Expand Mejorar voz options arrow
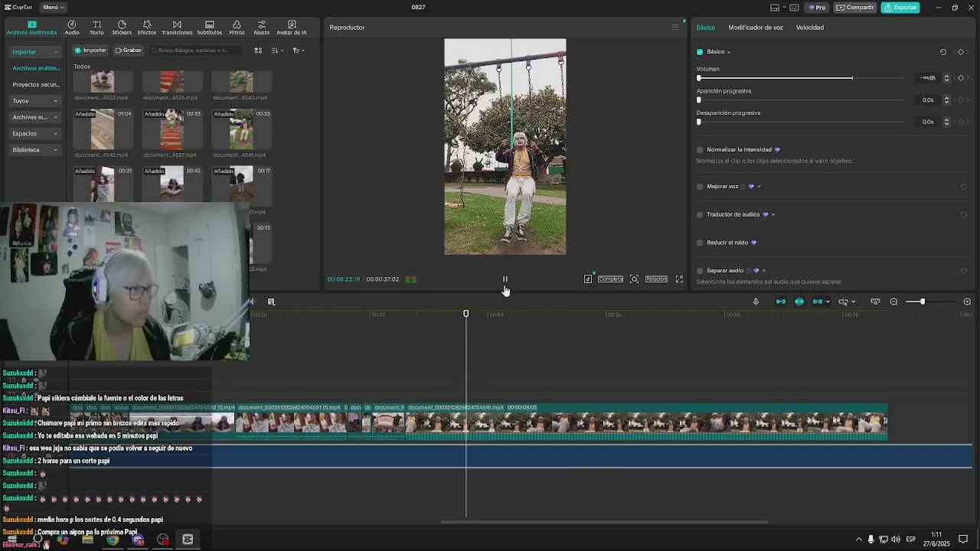This screenshot has height=551, width=980. (x=759, y=187)
